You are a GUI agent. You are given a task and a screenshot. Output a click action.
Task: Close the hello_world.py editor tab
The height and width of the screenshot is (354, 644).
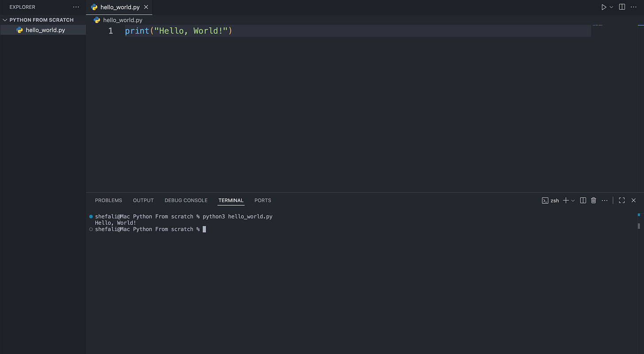(146, 7)
